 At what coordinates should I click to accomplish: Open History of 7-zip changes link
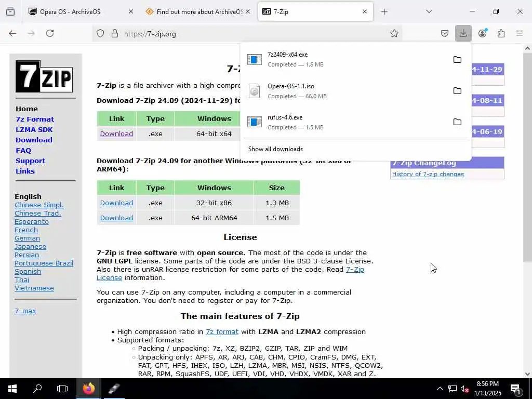click(x=428, y=174)
